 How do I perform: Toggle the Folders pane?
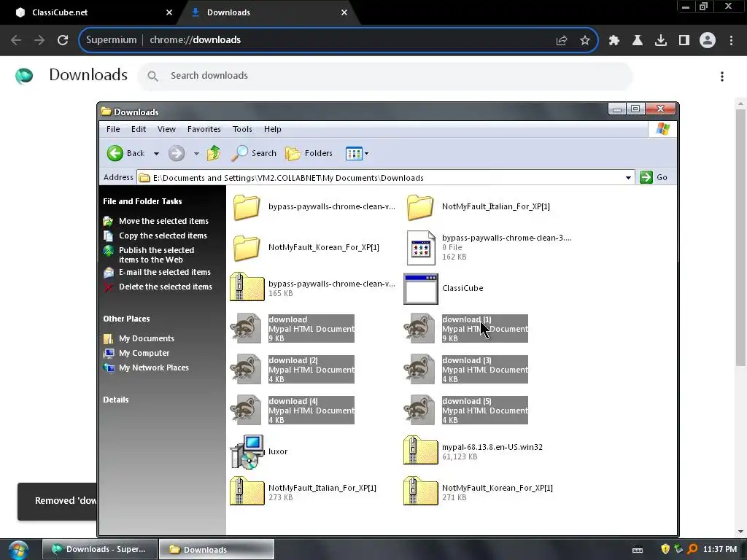(309, 153)
